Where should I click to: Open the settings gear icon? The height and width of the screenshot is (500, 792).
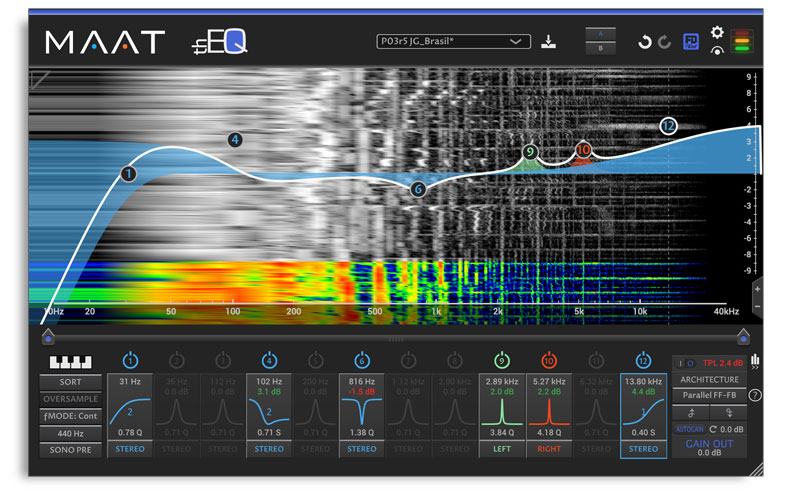pyautogui.click(x=717, y=32)
